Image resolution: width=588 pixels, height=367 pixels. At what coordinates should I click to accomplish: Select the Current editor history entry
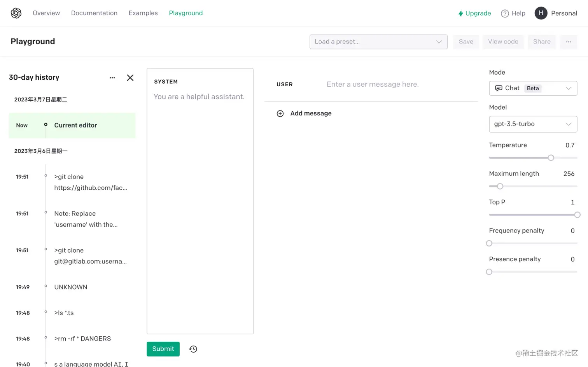[x=72, y=126]
